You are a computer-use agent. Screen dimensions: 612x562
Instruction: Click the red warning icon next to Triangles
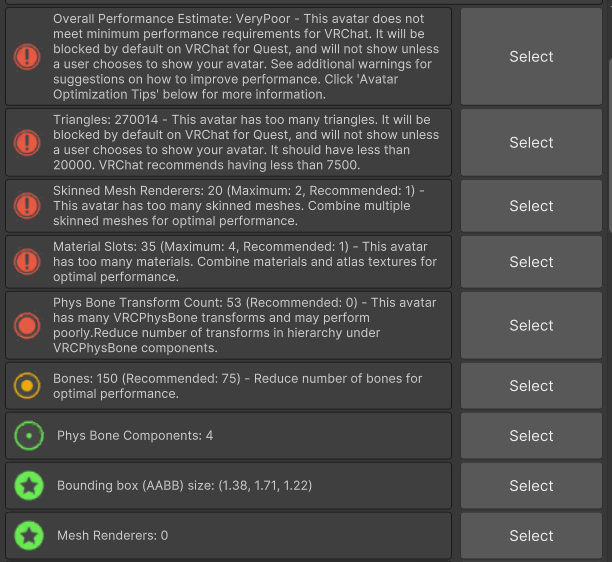point(29,143)
